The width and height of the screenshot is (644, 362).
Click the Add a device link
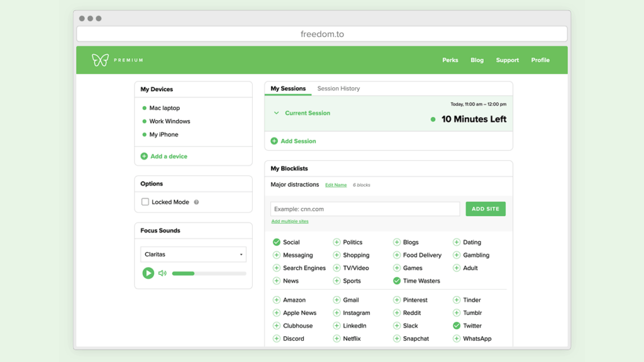[169, 156]
